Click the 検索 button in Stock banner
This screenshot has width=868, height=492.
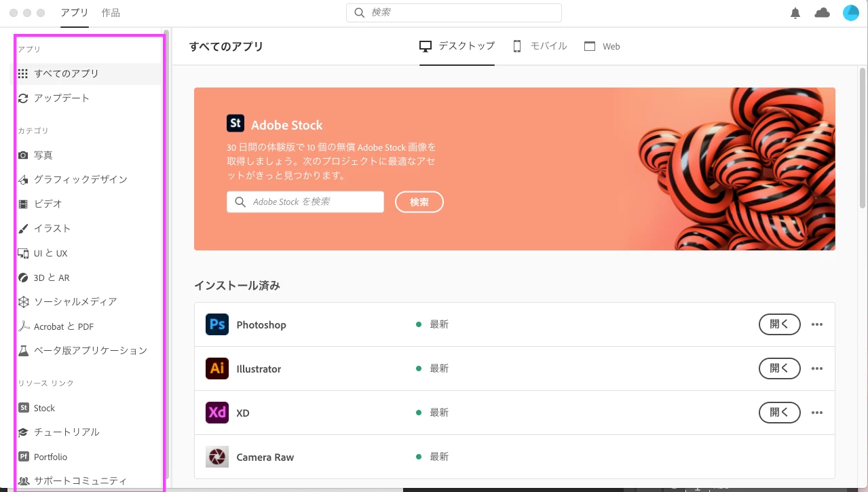coord(419,202)
